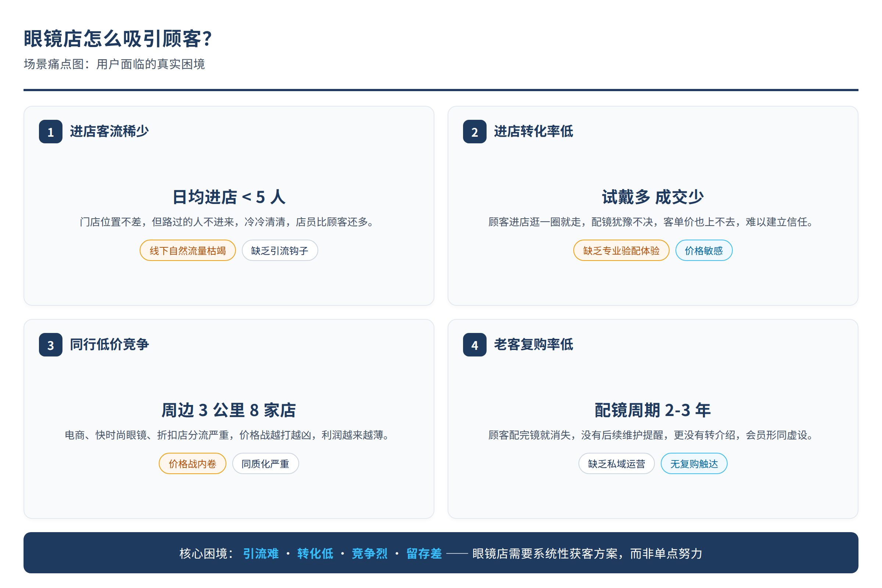Click 竞争烈 in the footer bar
The height and width of the screenshot is (588, 882).
click(x=370, y=553)
